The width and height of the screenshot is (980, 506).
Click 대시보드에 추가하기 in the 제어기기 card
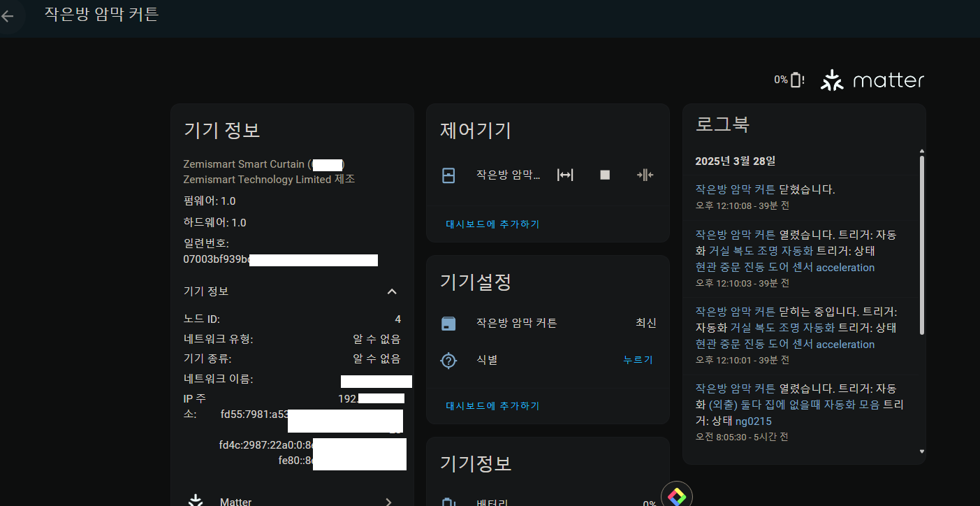tap(492, 224)
